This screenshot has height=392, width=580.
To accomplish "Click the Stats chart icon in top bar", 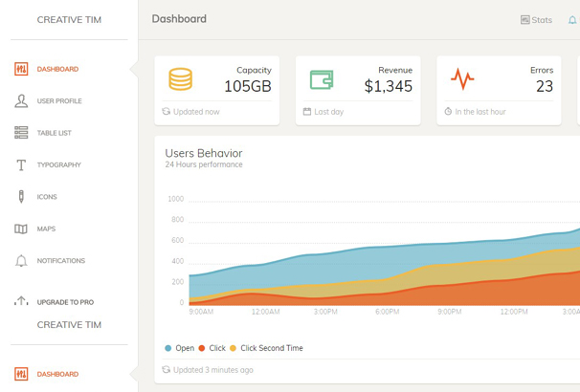I will click(524, 20).
